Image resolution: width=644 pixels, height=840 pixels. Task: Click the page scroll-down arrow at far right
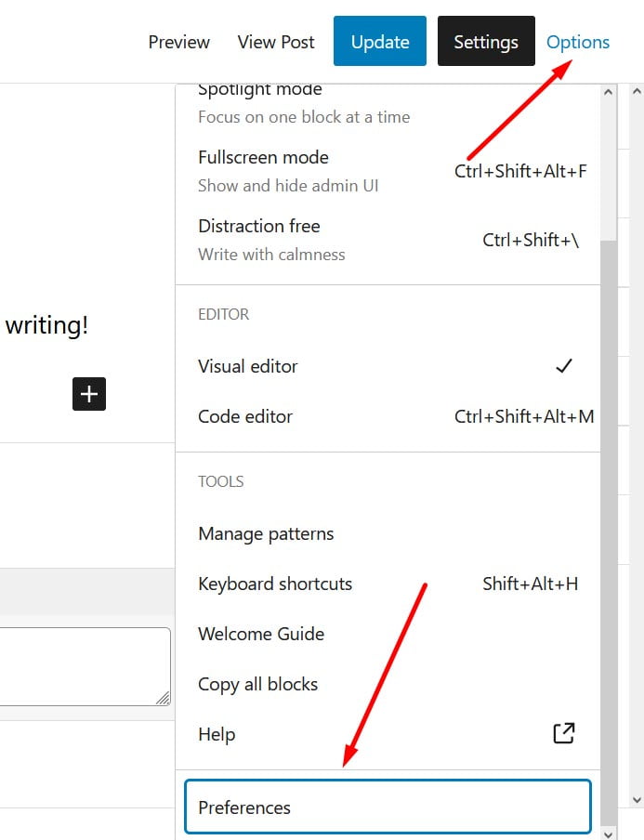[x=637, y=800]
